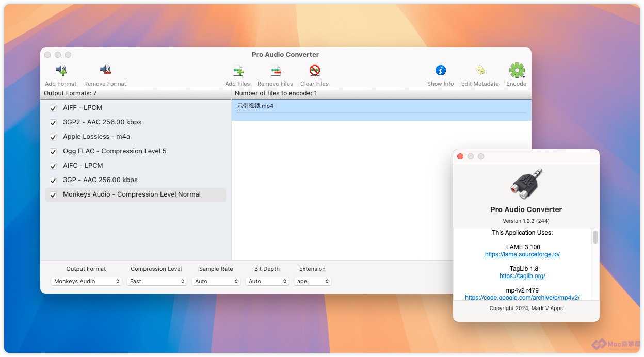Toggle Ogg FLAC Compression Level 5 checkbox
Image resolution: width=644 pixels, height=357 pixels.
(53, 152)
